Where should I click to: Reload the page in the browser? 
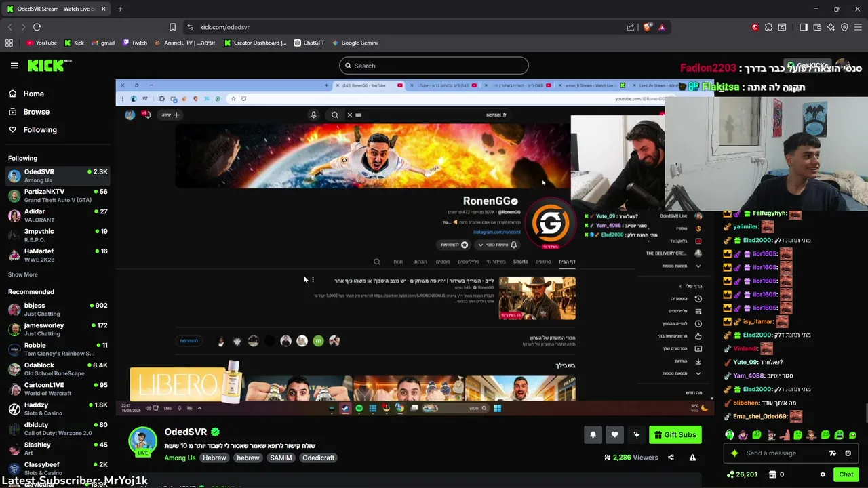[x=37, y=27]
